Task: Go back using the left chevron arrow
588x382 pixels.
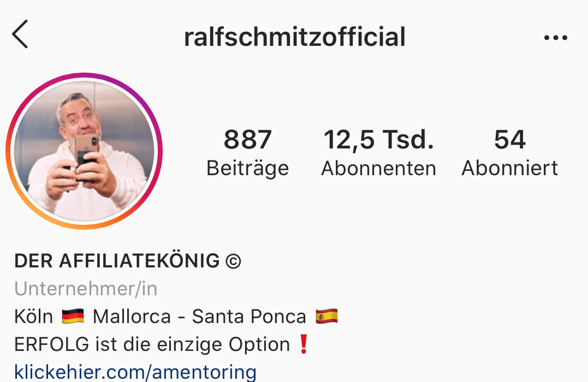Action: tap(20, 34)
